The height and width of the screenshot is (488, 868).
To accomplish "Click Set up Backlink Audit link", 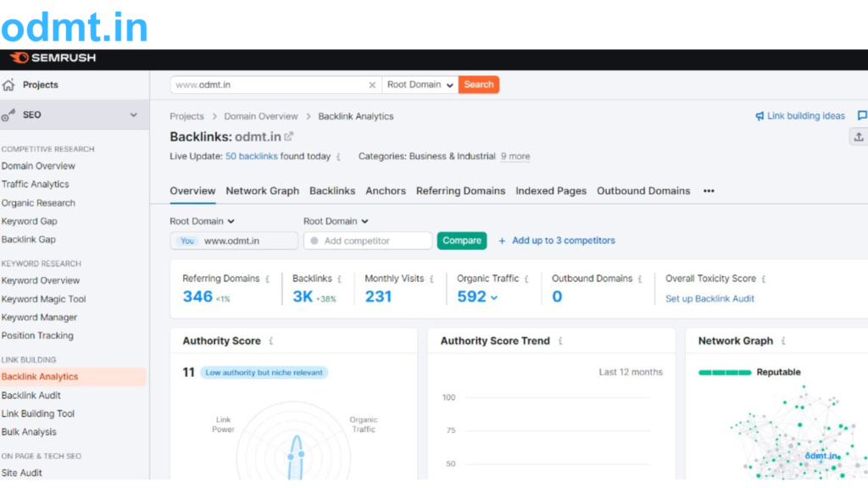I will (709, 299).
